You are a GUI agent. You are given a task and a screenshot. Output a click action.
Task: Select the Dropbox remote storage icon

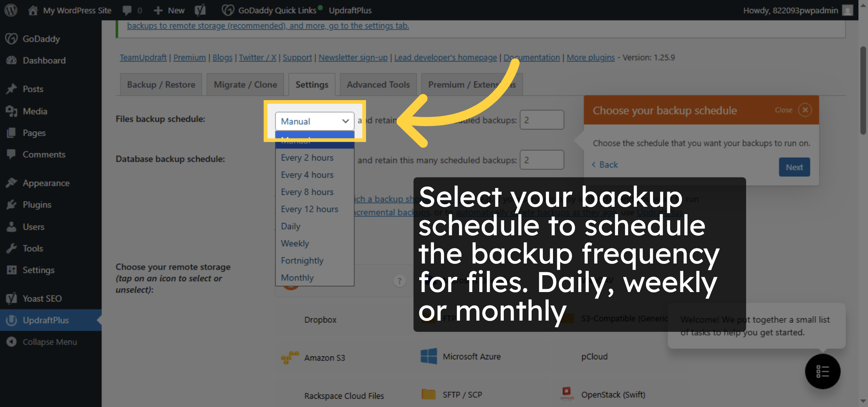[x=320, y=320]
